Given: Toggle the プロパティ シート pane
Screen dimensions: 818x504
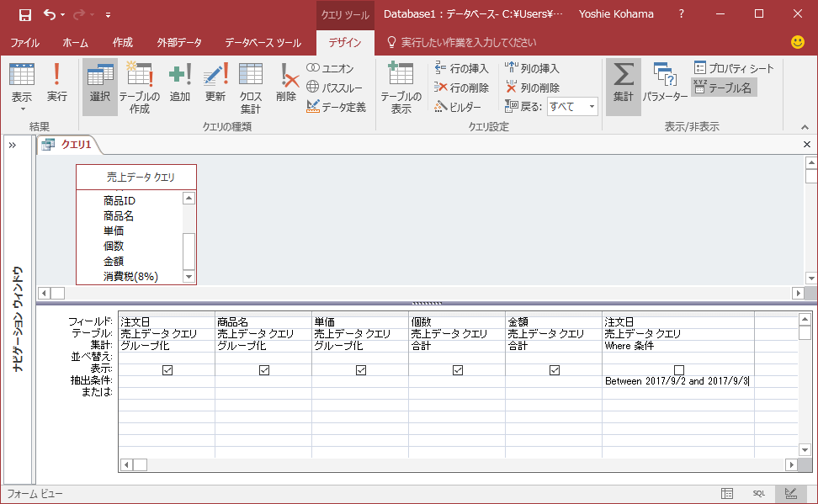Looking at the screenshot, I should coord(734,68).
